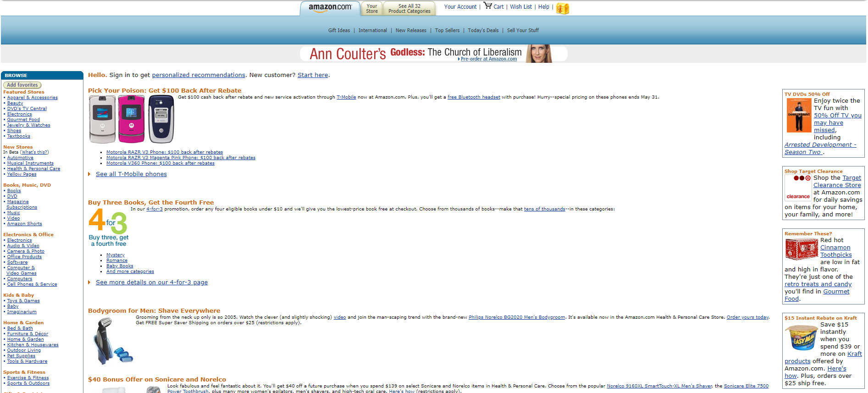Browse Apparel & Accessories store
868x393 pixels.
tap(32, 98)
